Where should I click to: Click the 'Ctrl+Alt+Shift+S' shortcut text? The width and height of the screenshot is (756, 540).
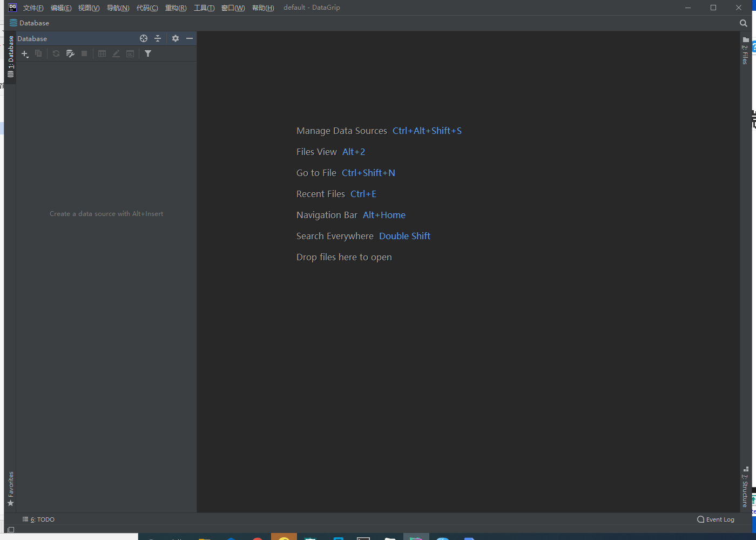point(427,131)
